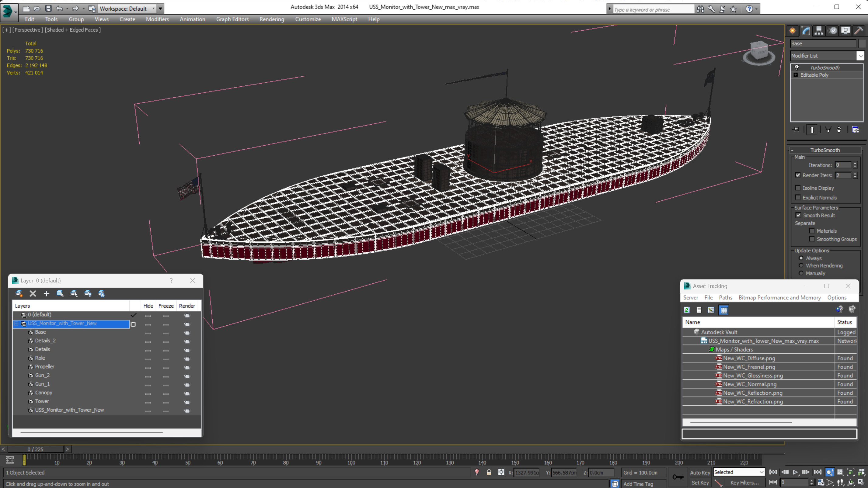Refresh the Asset Tracking list icon
Image resolution: width=868 pixels, height=488 pixels.
(687, 310)
